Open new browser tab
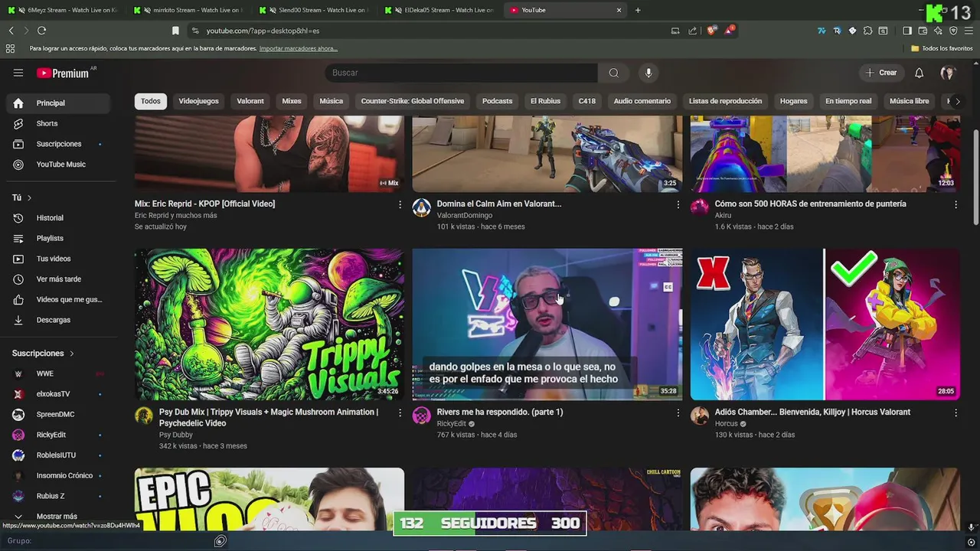Image resolution: width=980 pixels, height=551 pixels. click(638, 10)
